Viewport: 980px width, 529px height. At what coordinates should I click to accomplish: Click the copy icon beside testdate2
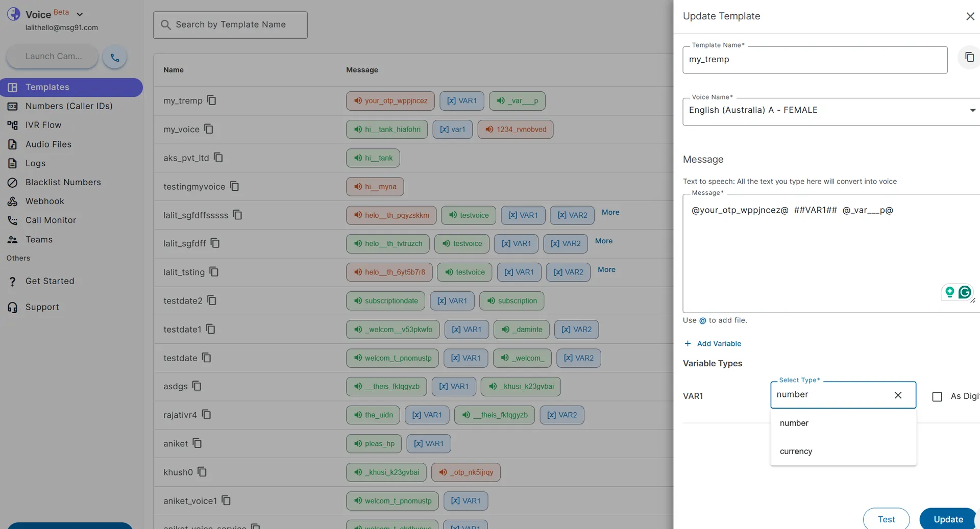point(212,300)
